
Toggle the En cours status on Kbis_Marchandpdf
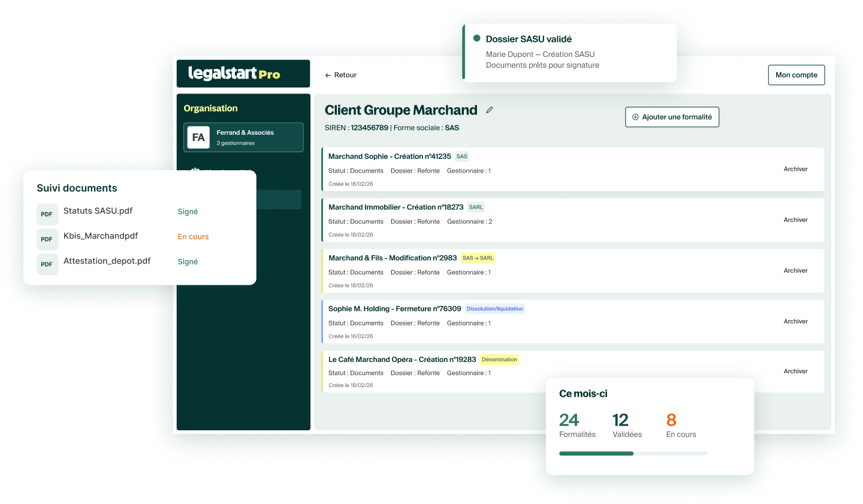pos(193,236)
